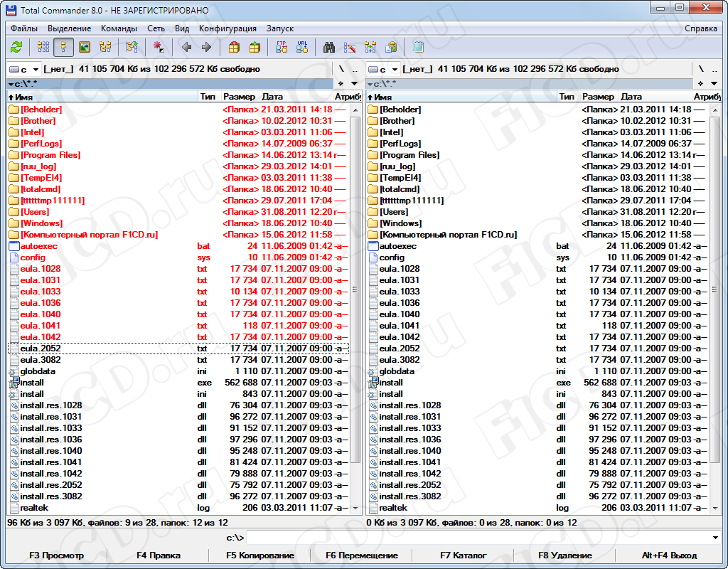Screen dimensions: 728x569
Task: Select the [Windows] folder icon in the right panel
Action: pos(373,223)
